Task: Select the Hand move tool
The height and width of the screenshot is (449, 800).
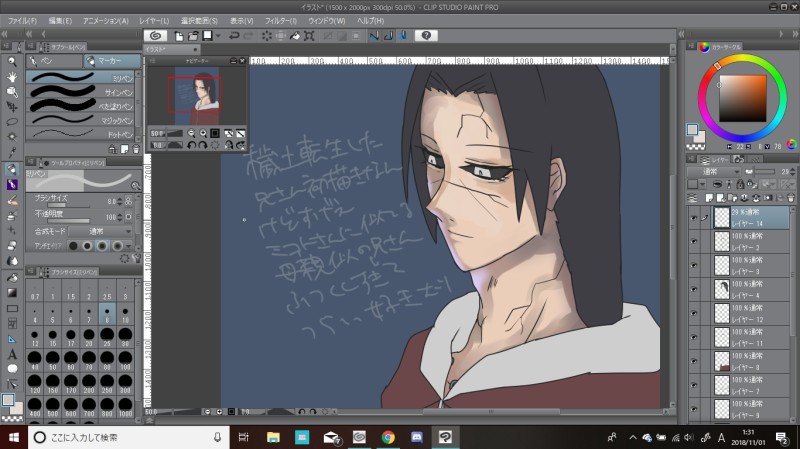Action: (x=12, y=77)
